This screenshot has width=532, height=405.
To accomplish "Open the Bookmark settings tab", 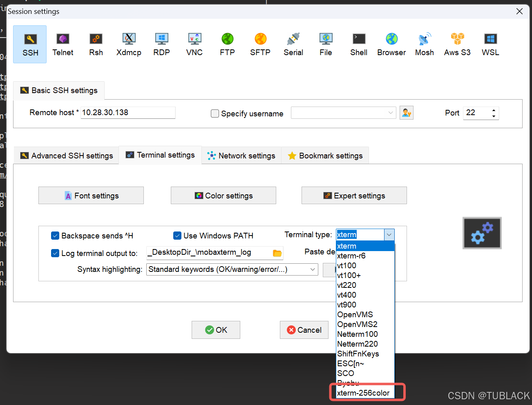I will [x=325, y=155].
